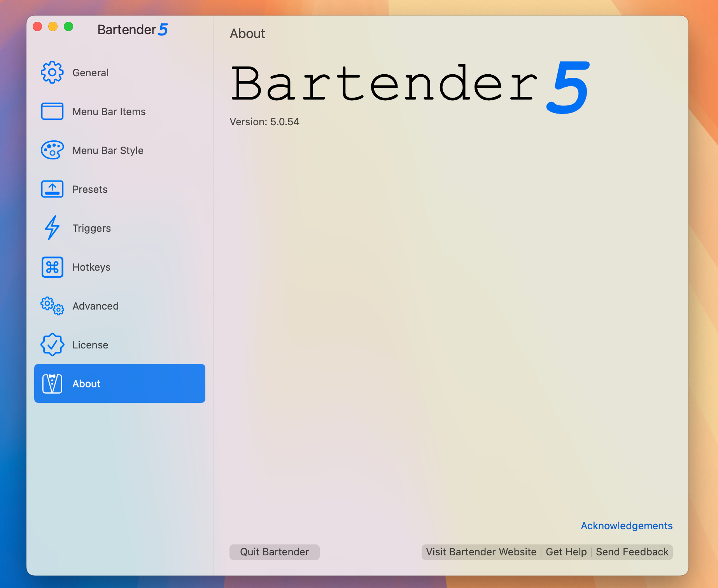Click the Bartender 5 sidebar title
The height and width of the screenshot is (588, 718).
(x=133, y=30)
